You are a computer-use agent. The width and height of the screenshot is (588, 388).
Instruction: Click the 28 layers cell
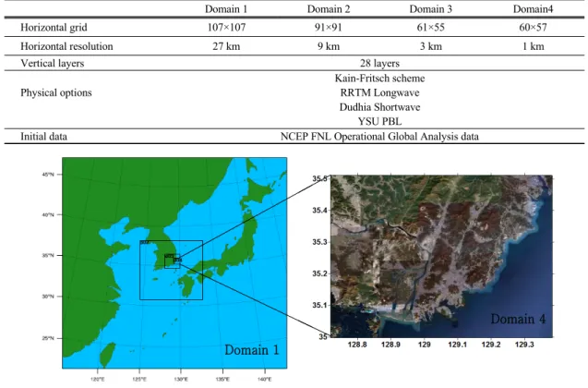point(380,63)
